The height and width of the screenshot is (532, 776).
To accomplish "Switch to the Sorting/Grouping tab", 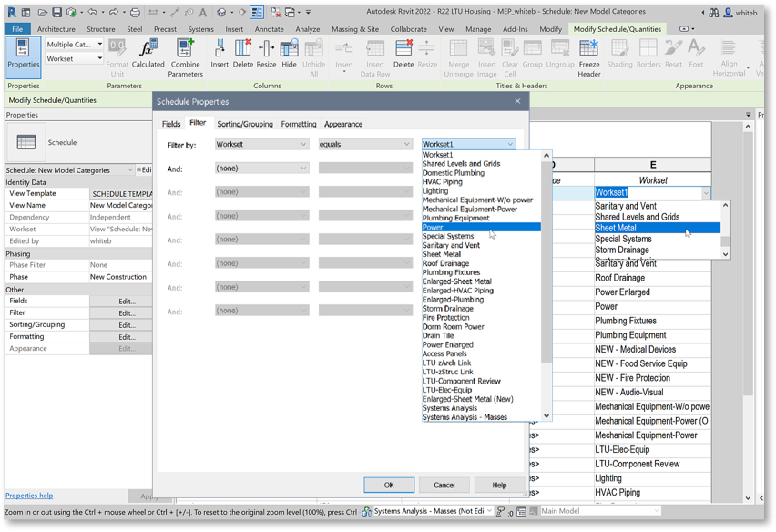I will tap(244, 124).
